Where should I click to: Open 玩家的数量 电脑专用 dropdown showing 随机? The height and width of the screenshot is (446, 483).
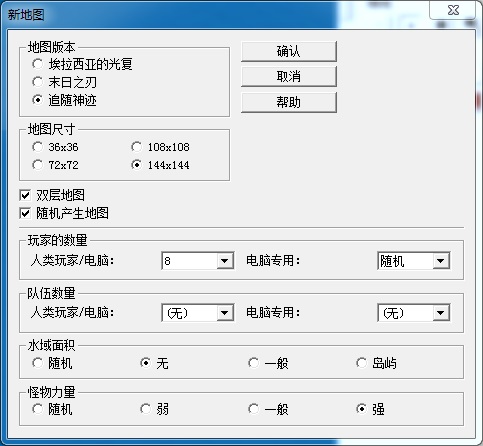414,260
